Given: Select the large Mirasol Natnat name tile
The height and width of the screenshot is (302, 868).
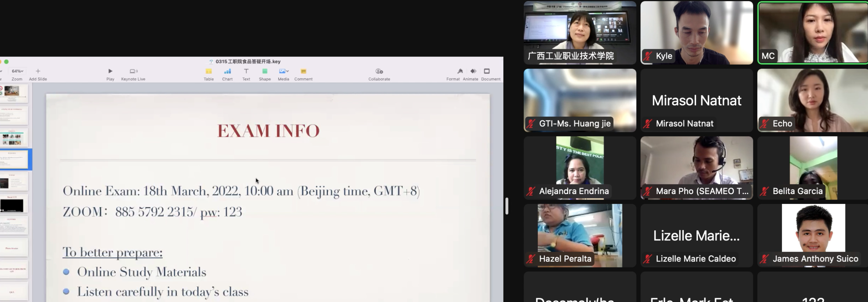Looking at the screenshot, I should [x=697, y=100].
